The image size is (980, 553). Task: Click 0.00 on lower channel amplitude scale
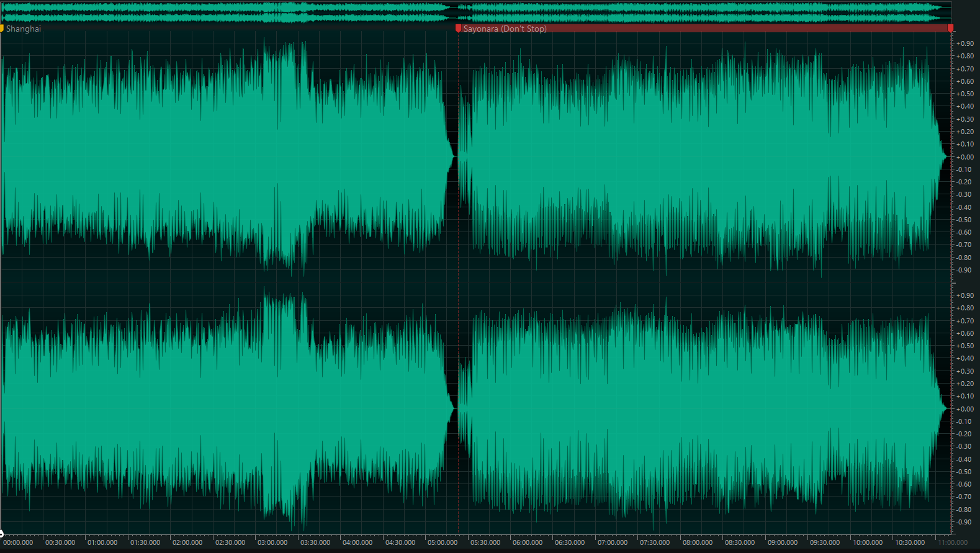click(x=964, y=409)
